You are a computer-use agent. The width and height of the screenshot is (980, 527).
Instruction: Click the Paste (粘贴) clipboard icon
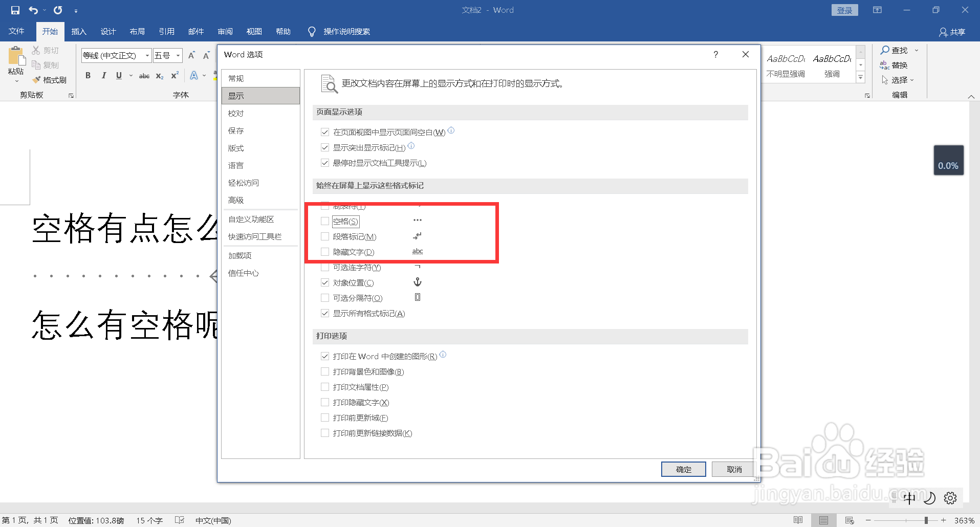[x=16, y=56]
